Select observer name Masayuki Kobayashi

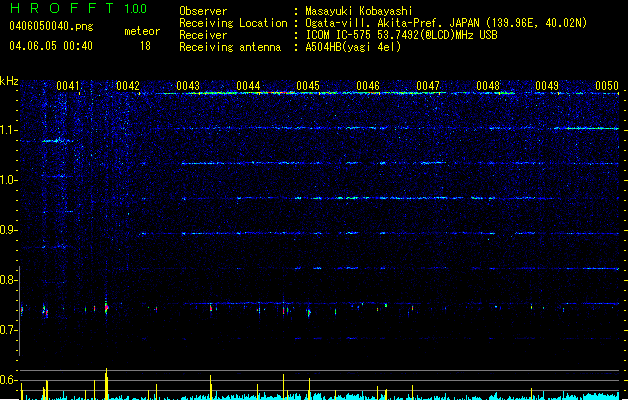pos(359,11)
